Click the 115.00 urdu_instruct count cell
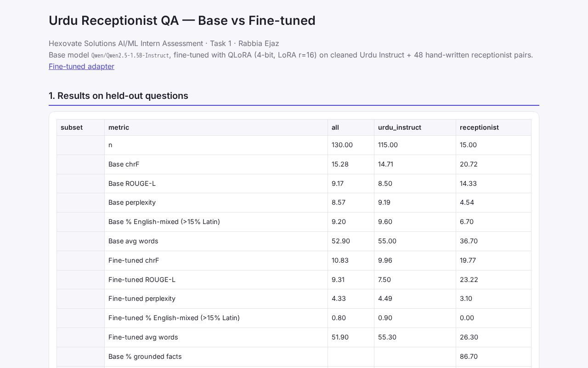 [388, 145]
